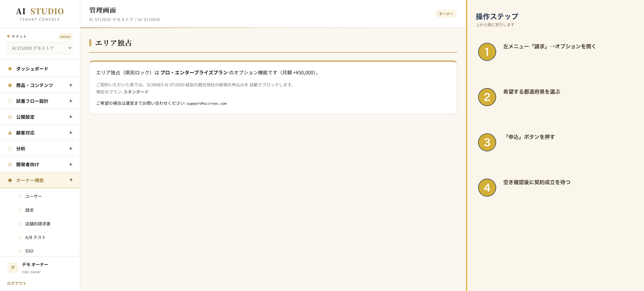
Task: Click the 顧客対応 triangle icon
Action: point(10,133)
